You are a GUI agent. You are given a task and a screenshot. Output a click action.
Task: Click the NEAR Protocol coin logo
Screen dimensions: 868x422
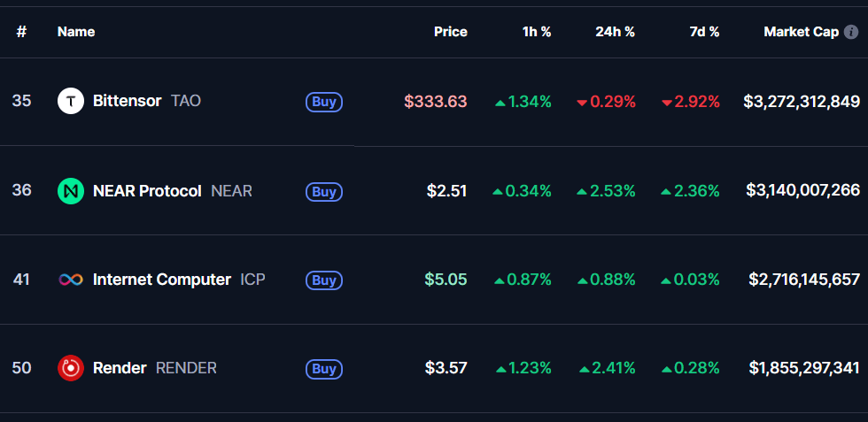point(71,190)
